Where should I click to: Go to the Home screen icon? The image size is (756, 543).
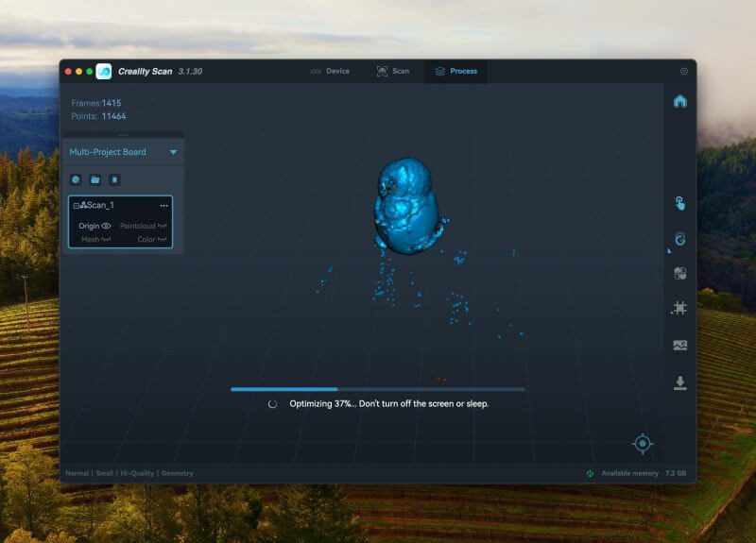tap(679, 101)
